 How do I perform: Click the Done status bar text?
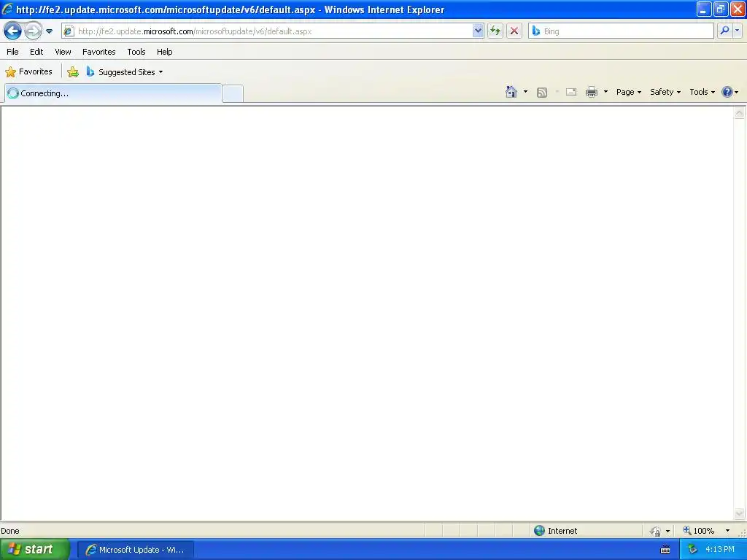(10, 531)
